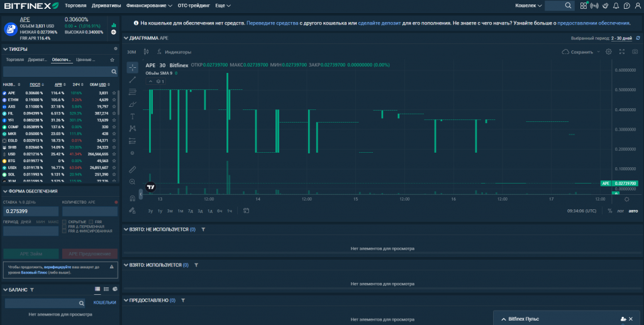Click the go-to-date calendar icon
This screenshot has height=325, width=644.
246,211
